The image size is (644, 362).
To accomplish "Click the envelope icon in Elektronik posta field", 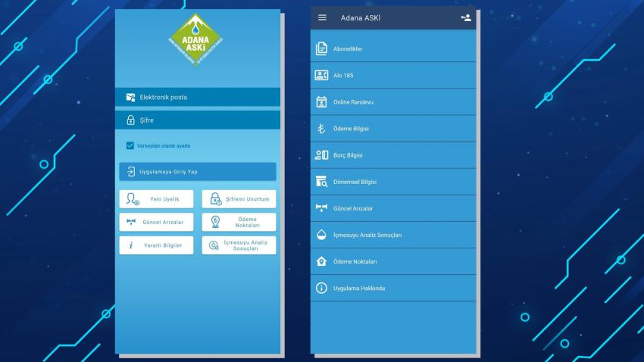I will 130,97.
